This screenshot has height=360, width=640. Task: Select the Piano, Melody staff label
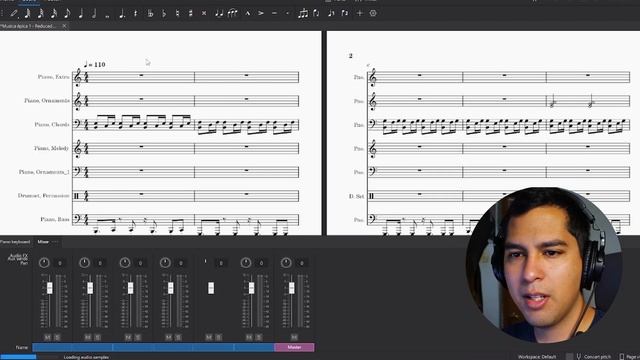[51, 148]
